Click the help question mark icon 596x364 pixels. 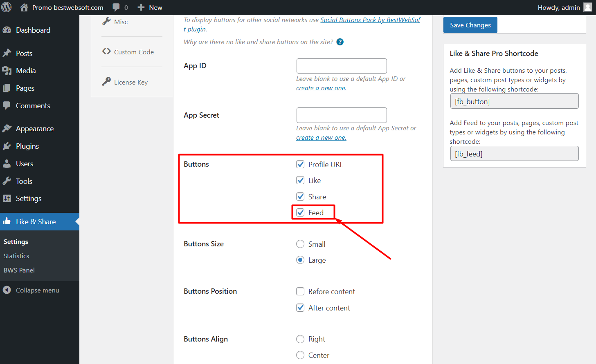click(x=340, y=42)
